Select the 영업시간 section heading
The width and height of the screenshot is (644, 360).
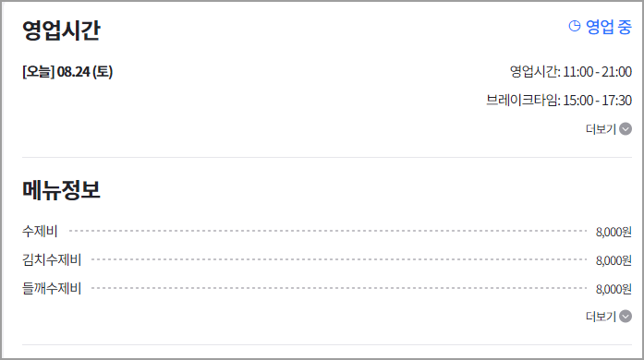tap(61, 30)
